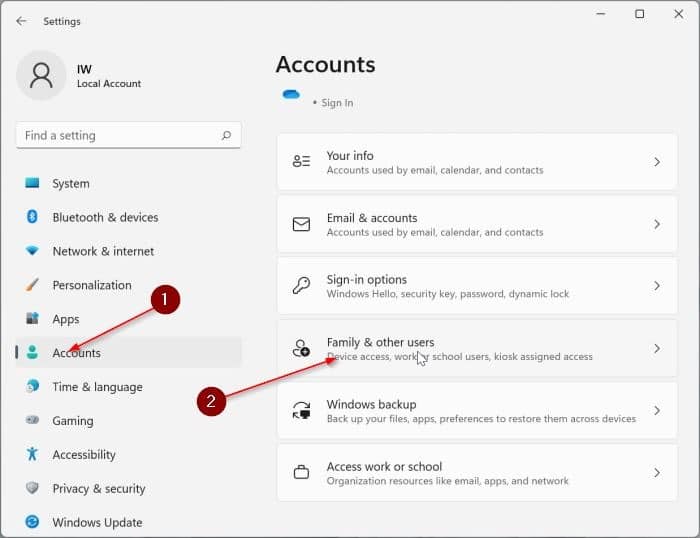The width and height of the screenshot is (700, 538).
Task: Click the Time & language globe icon
Action: (32, 386)
